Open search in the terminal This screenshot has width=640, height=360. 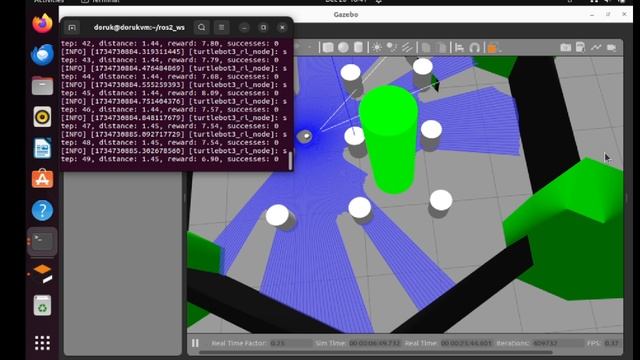coord(202,28)
